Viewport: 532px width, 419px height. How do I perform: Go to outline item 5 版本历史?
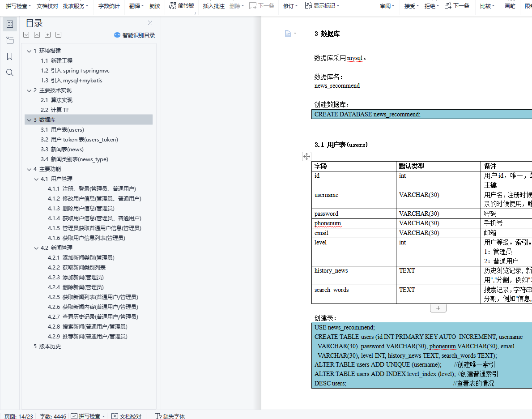tap(47, 346)
